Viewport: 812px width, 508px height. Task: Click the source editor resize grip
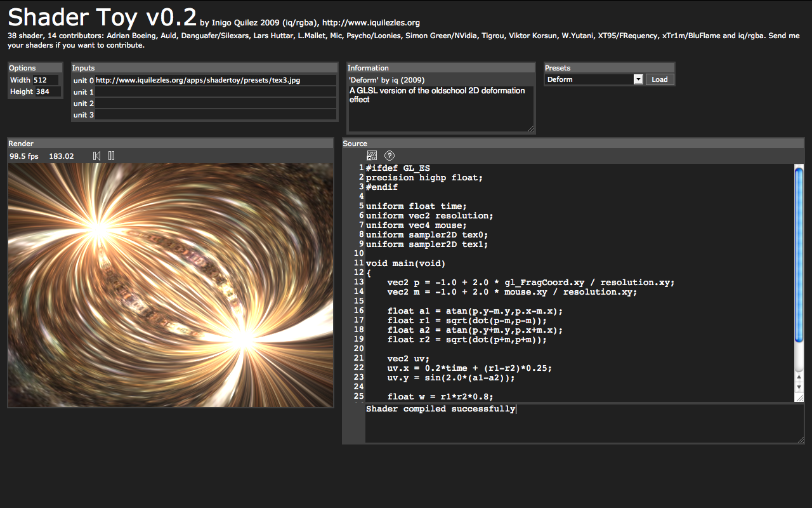pos(799,398)
